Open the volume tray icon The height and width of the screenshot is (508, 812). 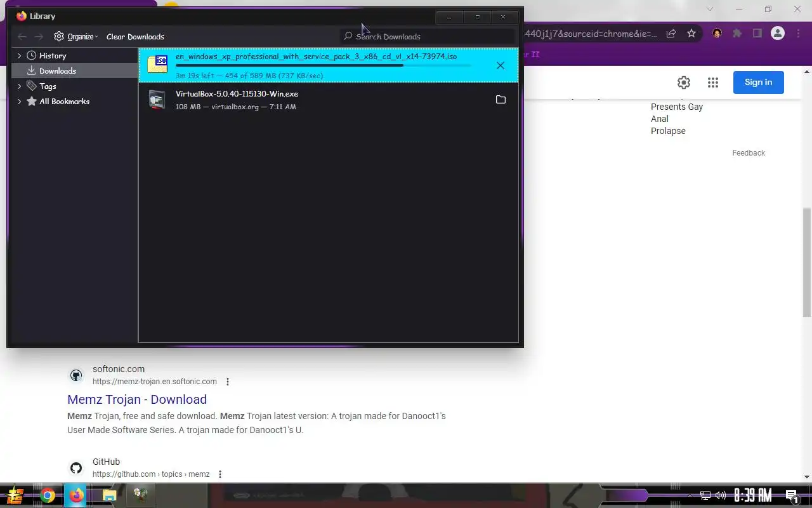pos(721,495)
